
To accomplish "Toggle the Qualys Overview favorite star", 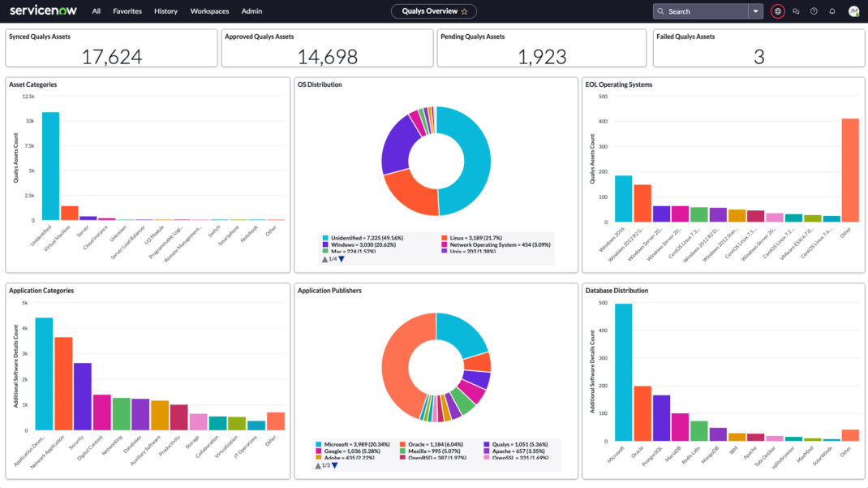I will [x=464, y=11].
